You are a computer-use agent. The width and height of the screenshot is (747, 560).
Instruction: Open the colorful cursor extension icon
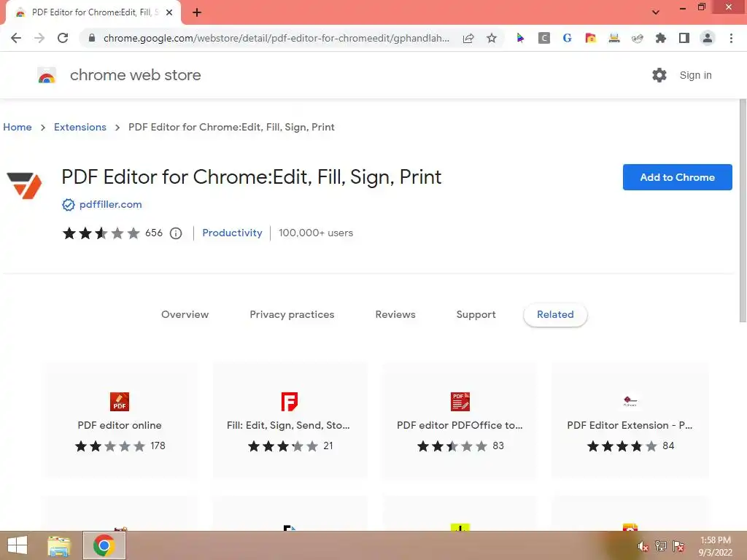click(x=520, y=38)
